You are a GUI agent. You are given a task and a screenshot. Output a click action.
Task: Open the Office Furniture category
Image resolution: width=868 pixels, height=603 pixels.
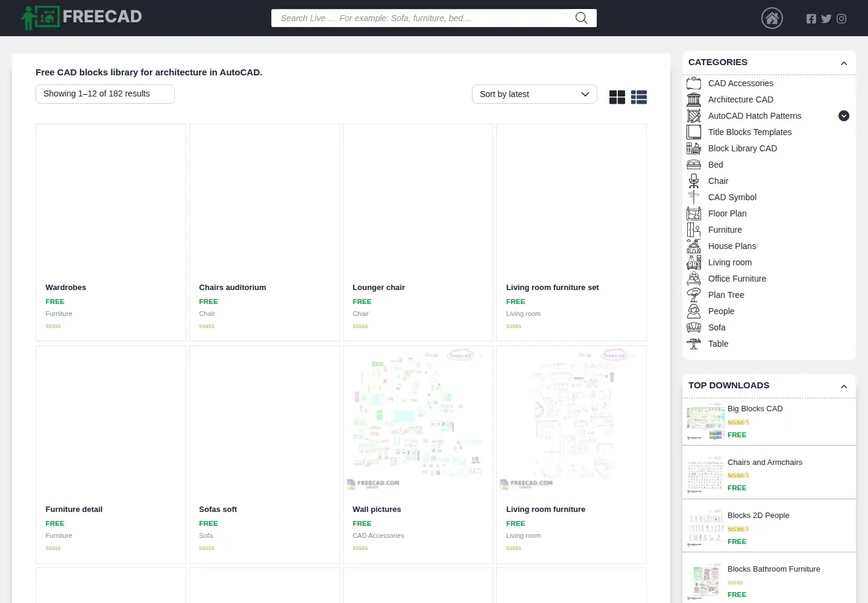pyautogui.click(x=737, y=279)
